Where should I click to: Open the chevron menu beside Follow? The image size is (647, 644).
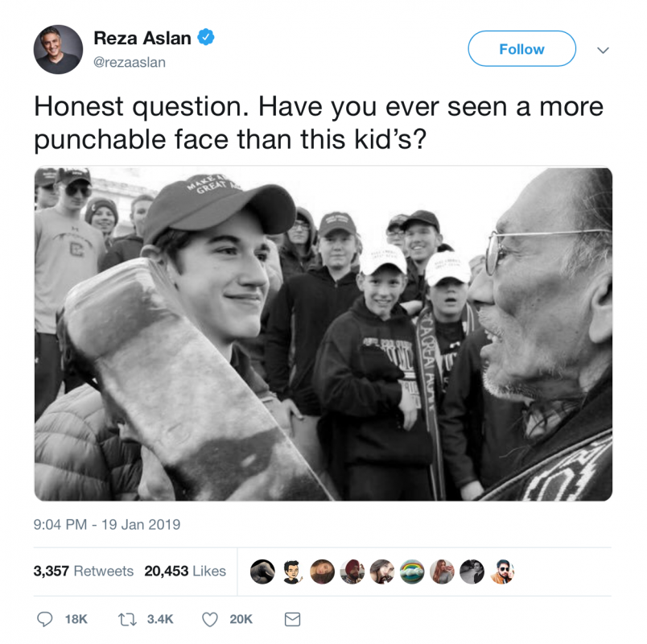point(603,50)
